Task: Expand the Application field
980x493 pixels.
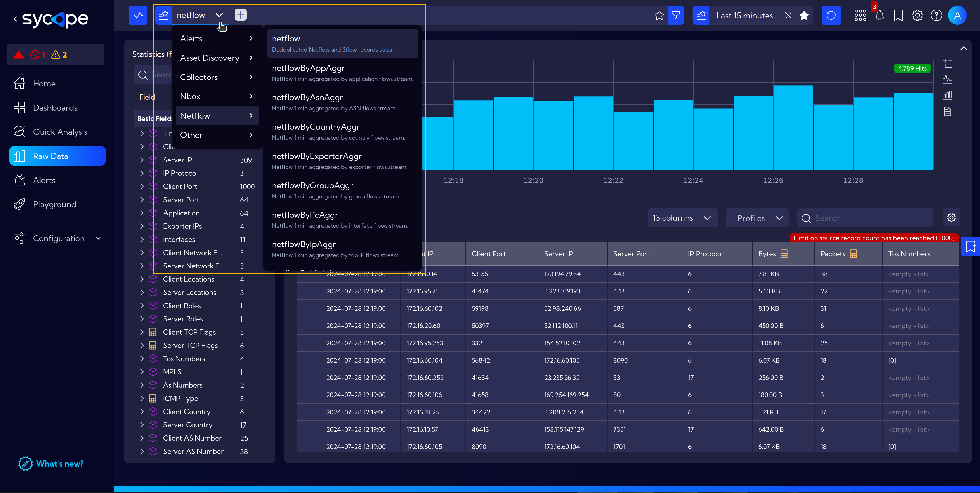Action: (x=142, y=213)
